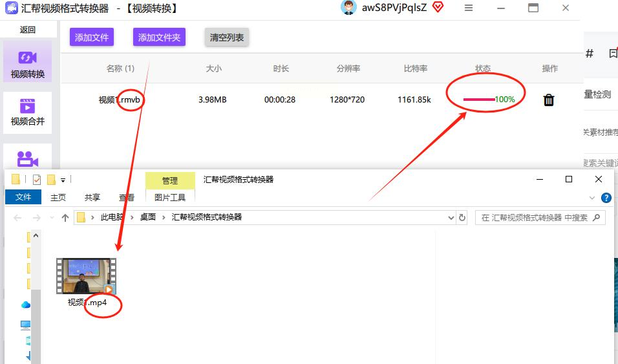Viewport: 618px width, 364px height.
Task: Click the red VIP diamond icon
Action: click(438, 6)
